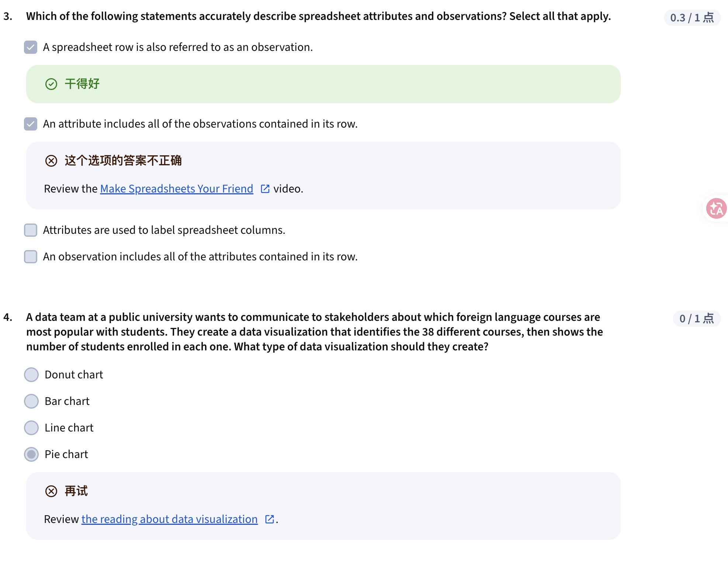Viewport: 728px width, 565px height.
Task: Choose the Line chart radio button
Action: (31, 428)
